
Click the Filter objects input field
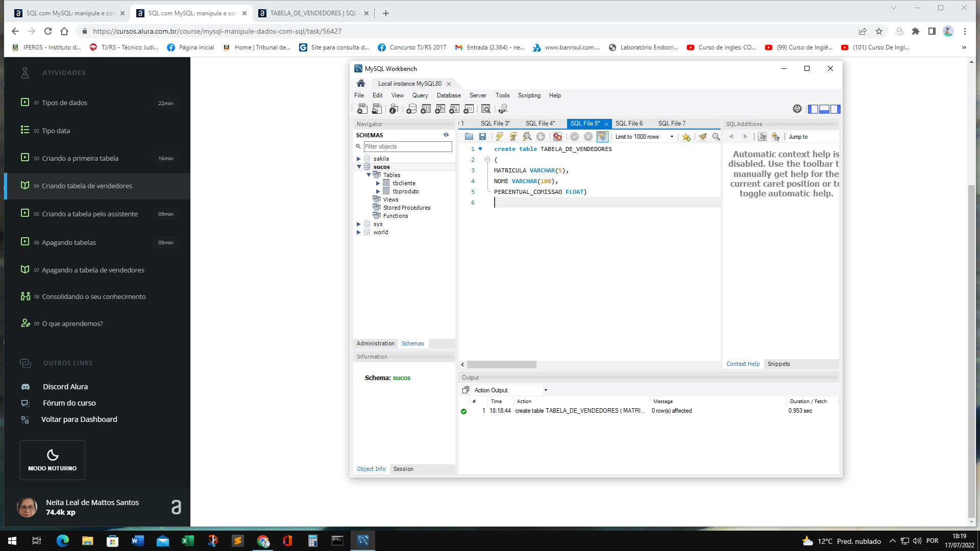(407, 146)
